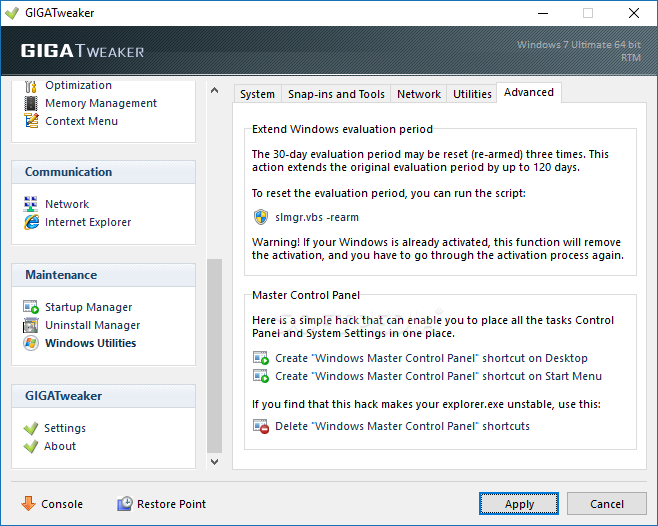
Task: Click the Console orange arrow icon
Action: pyautogui.click(x=29, y=503)
